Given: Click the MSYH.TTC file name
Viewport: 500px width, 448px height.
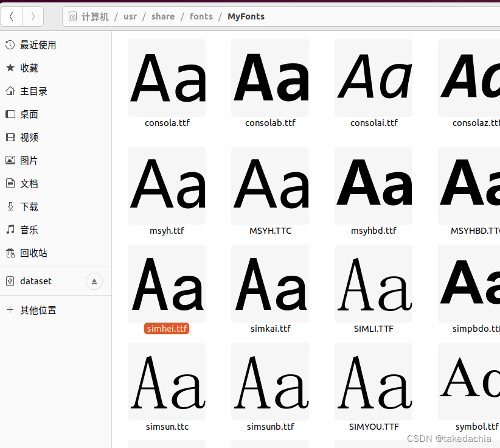Looking at the screenshot, I should tap(270, 231).
